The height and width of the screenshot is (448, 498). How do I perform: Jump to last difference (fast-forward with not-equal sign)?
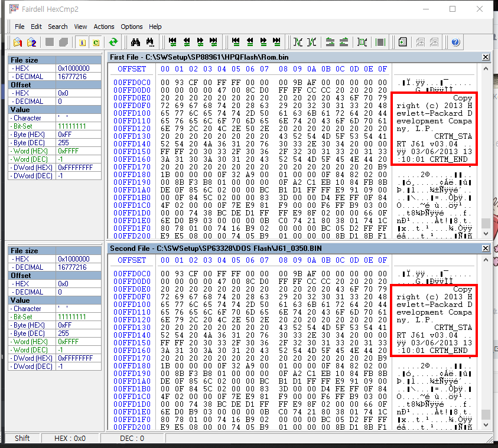click(x=213, y=42)
